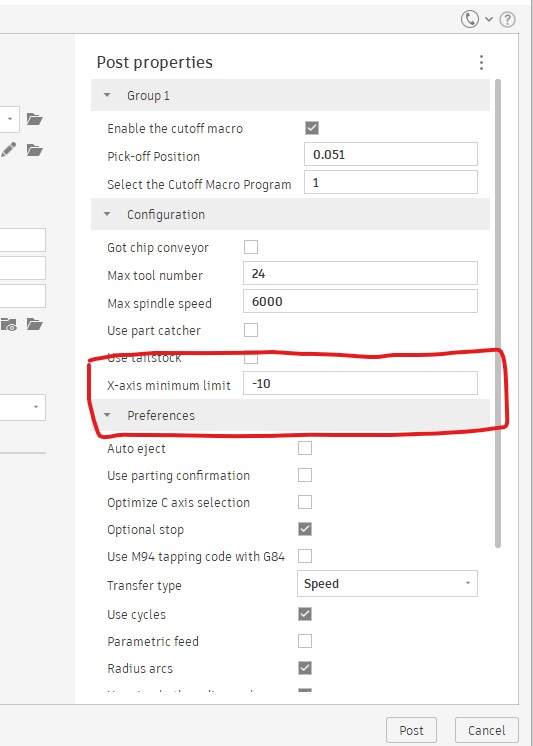This screenshot has height=746, width=533.
Task: Open the left panel lower dropdown arrow
Action: (x=36, y=407)
